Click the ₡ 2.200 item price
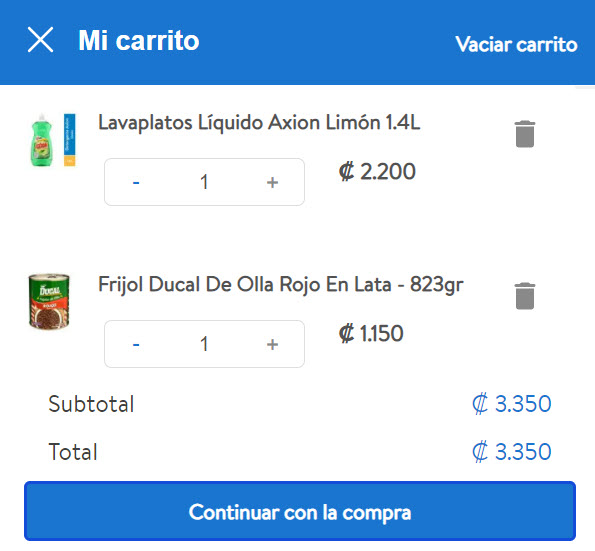The width and height of the screenshot is (595, 551). [377, 172]
